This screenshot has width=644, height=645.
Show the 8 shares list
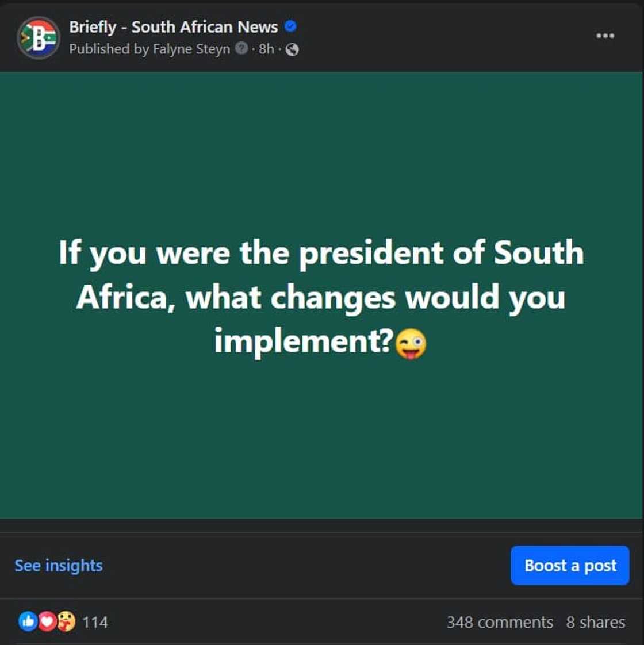pyautogui.click(x=595, y=622)
